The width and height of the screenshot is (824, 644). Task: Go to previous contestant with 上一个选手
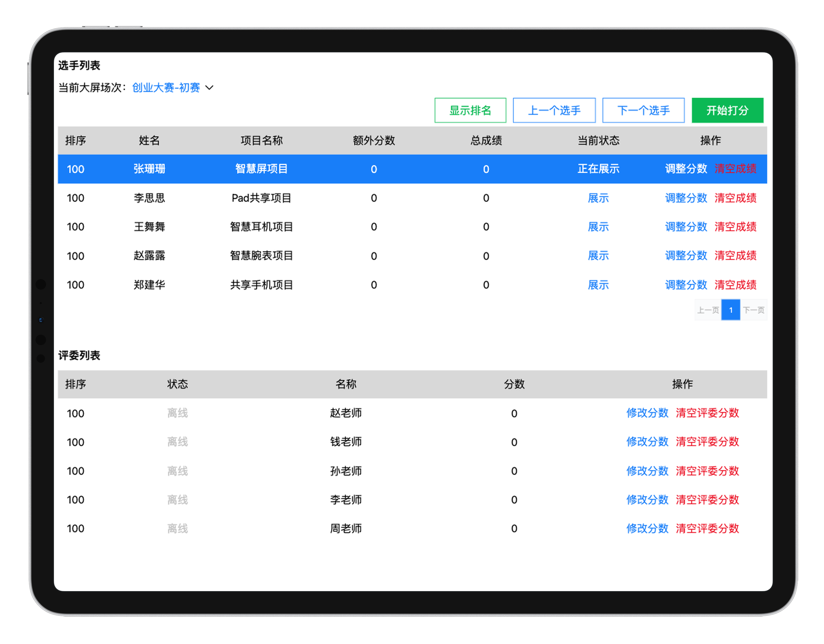(x=554, y=110)
